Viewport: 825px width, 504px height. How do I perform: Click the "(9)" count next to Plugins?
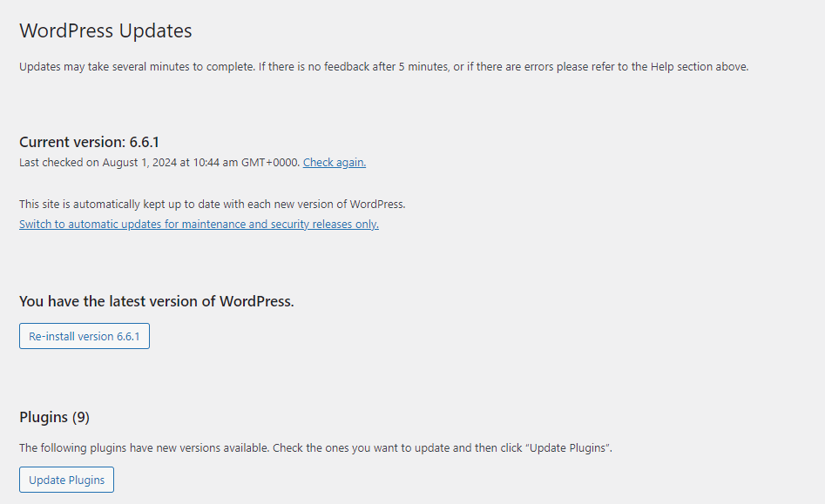tap(80, 417)
